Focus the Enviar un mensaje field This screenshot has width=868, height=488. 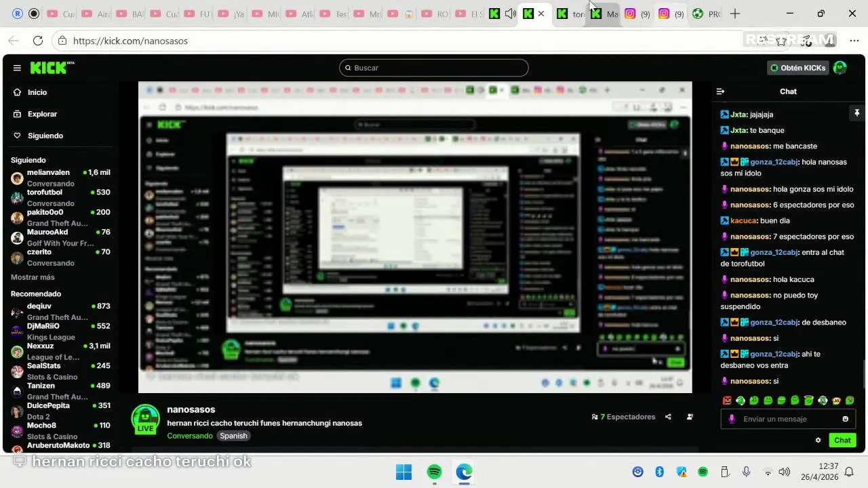point(788,419)
